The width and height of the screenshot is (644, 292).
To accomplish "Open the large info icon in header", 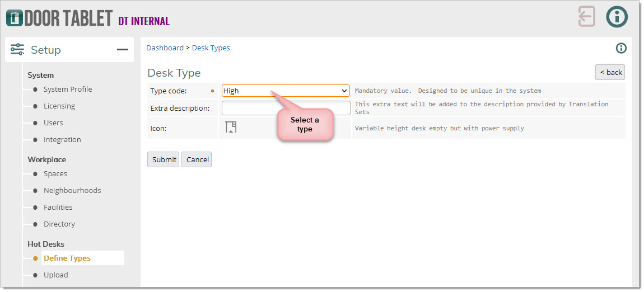I will tap(617, 16).
